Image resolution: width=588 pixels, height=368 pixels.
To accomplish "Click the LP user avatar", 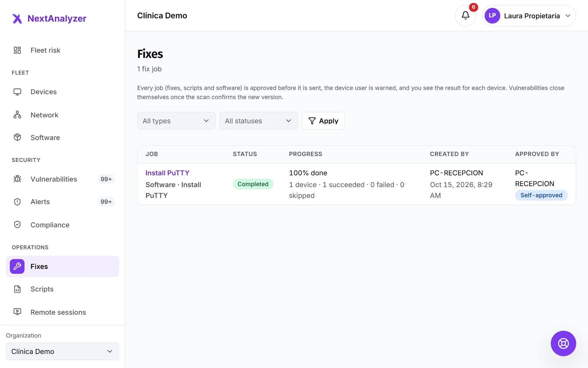I will coord(492,16).
